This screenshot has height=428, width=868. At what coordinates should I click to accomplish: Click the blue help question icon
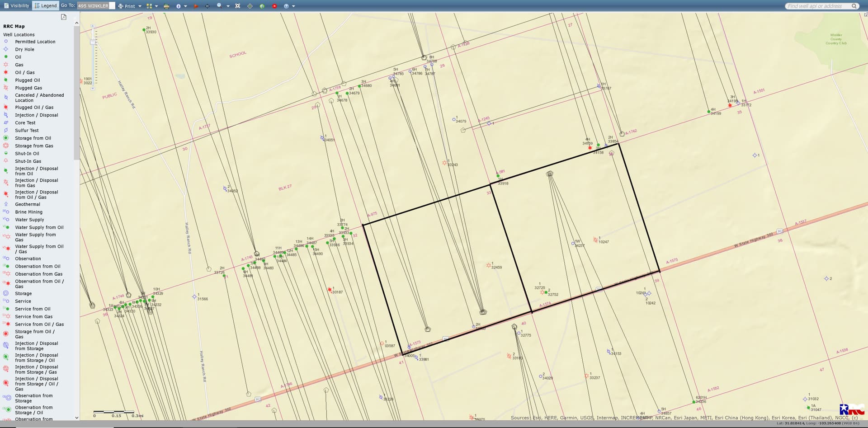click(x=286, y=6)
